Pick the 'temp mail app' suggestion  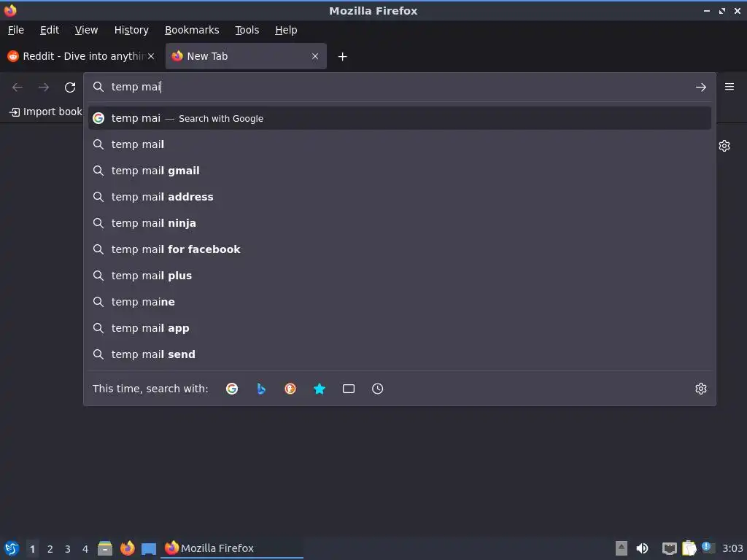point(399,327)
